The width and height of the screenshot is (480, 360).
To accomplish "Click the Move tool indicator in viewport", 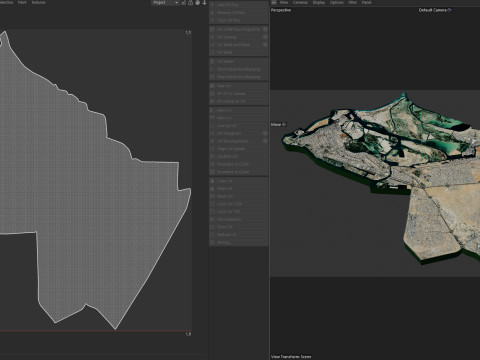I will click(x=278, y=124).
